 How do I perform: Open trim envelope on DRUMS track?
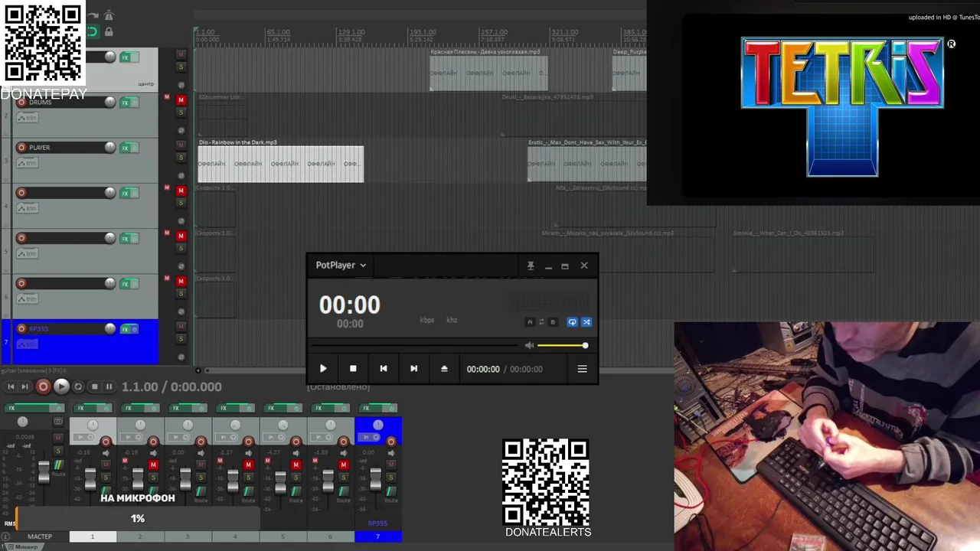(x=28, y=118)
